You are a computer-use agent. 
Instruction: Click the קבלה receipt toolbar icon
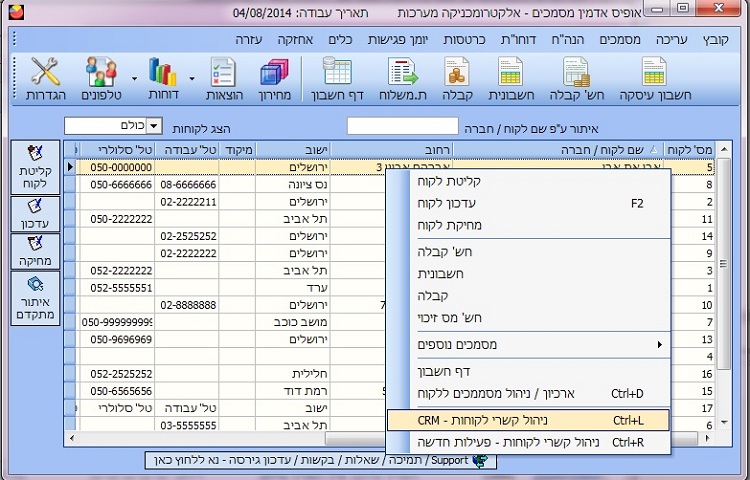pos(457,78)
